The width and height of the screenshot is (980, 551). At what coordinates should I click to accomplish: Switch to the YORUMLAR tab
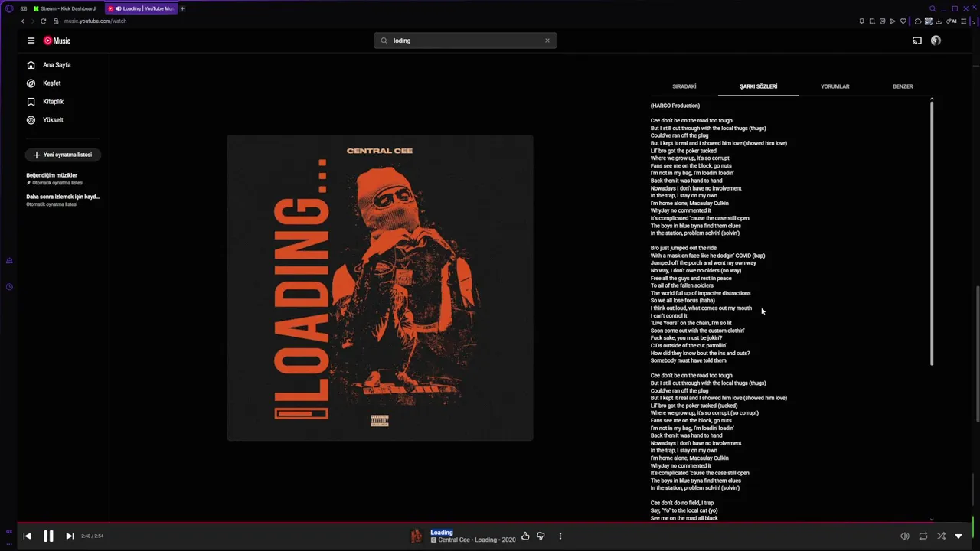tap(835, 86)
